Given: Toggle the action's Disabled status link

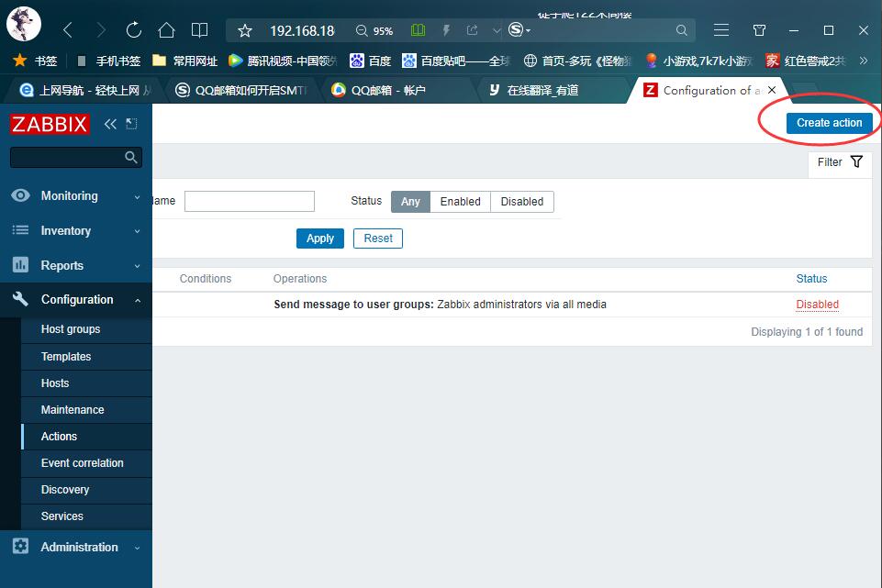Looking at the screenshot, I should (x=818, y=305).
